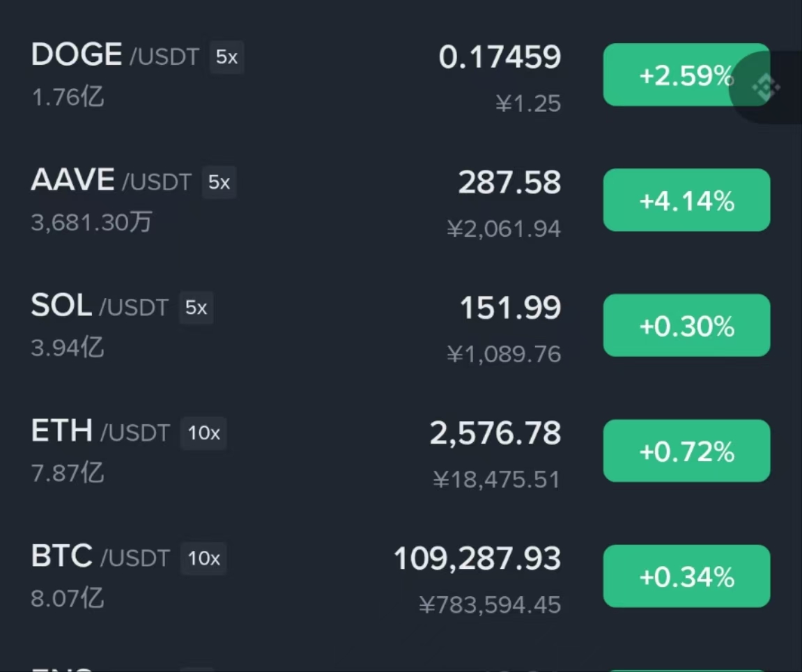This screenshot has height=672, width=802.
Task: Open the BTC/USDT trading pair
Action: (401, 576)
